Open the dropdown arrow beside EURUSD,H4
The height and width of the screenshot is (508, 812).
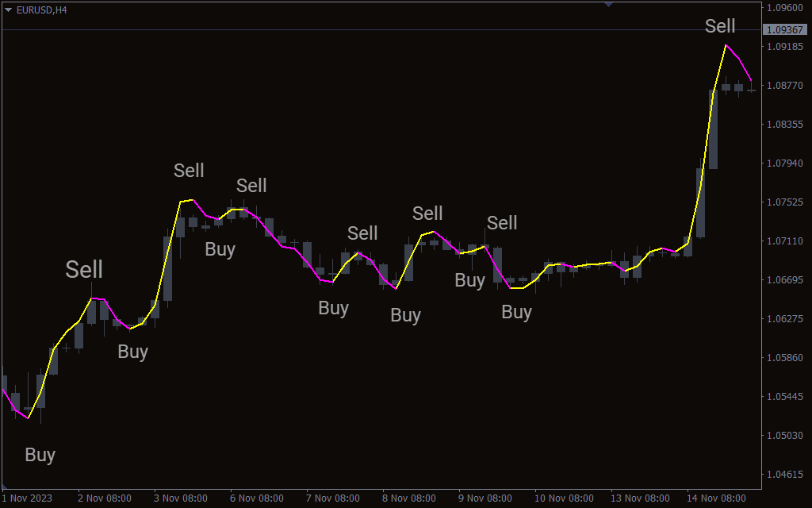[x=9, y=10]
